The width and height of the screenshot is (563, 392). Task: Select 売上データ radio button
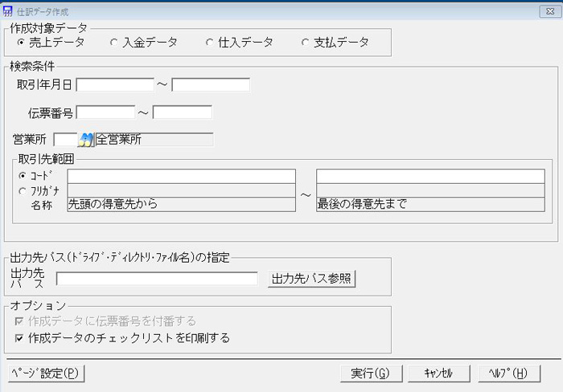coord(21,43)
